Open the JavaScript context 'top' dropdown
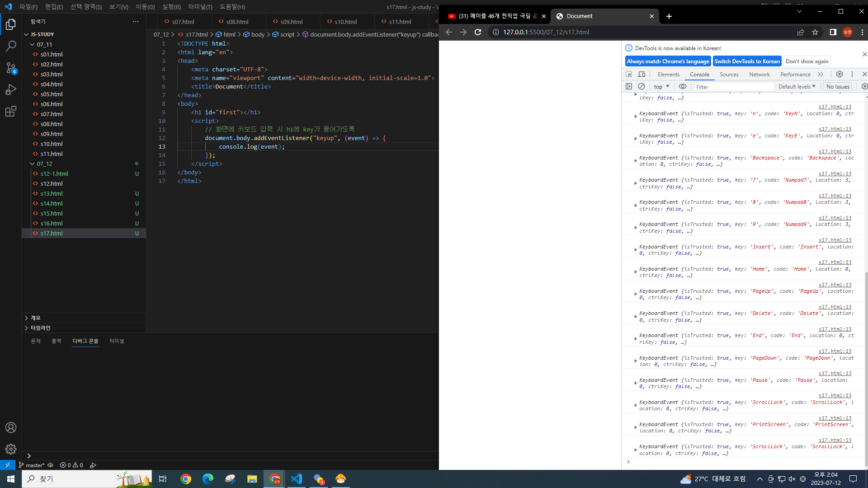 click(x=661, y=86)
